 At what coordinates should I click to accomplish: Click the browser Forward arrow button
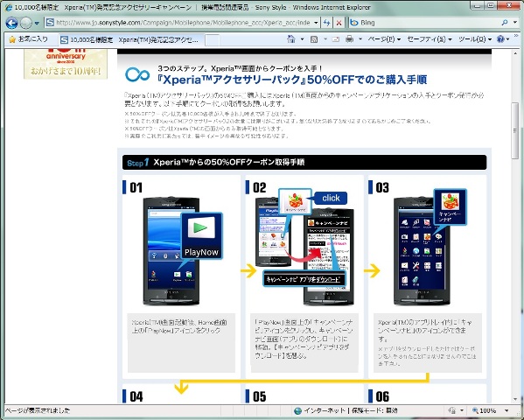(x=25, y=23)
